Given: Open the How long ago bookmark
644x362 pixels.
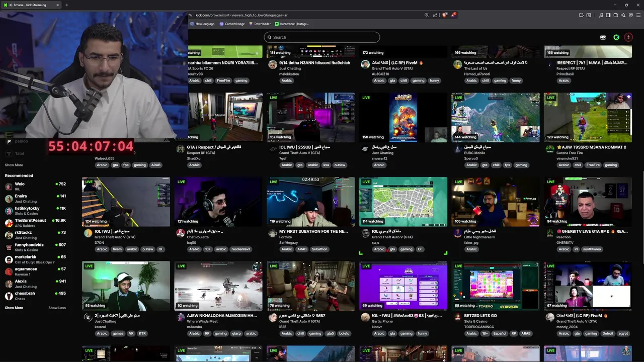Looking at the screenshot, I should pos(202,24).
